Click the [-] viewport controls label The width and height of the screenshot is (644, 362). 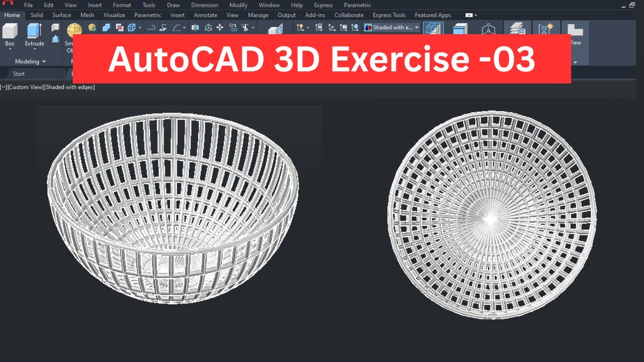pos(4,87)
